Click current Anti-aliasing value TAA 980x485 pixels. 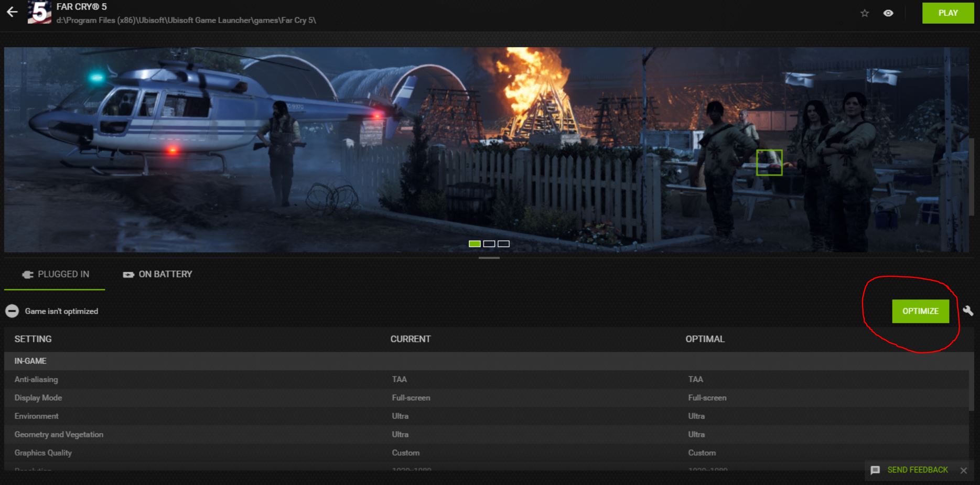tap(399, 380)
